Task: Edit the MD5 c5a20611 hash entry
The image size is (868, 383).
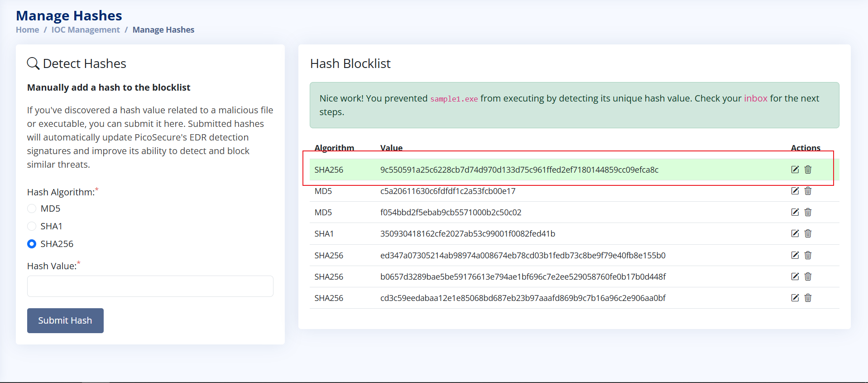Action: pyautogui.click(x=795, y=191)
